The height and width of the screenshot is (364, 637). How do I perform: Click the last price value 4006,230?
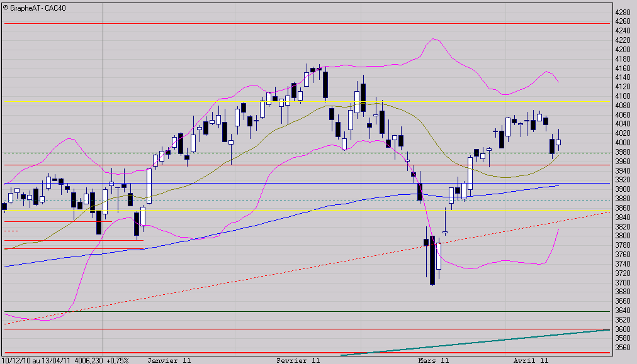(89, 360)
